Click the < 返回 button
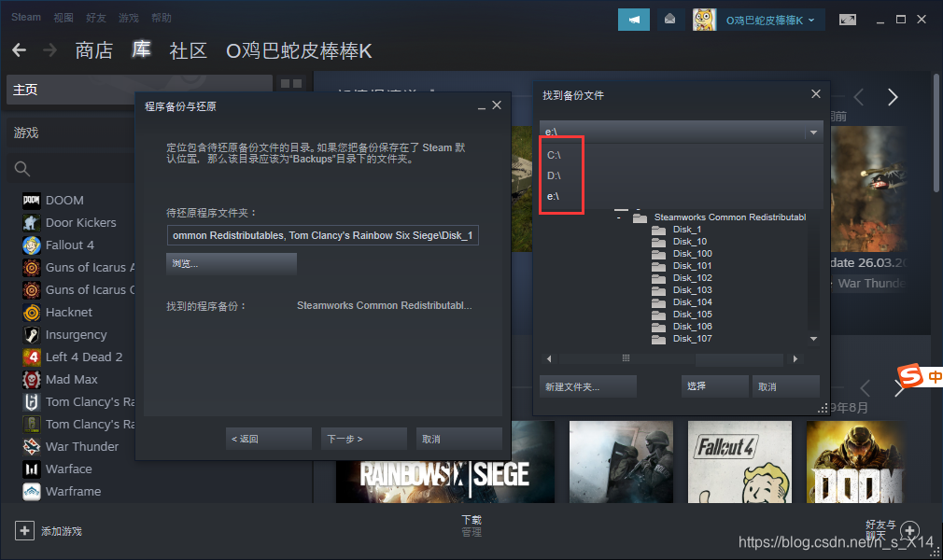Screen dimensions: 943x560 (269, 439)
